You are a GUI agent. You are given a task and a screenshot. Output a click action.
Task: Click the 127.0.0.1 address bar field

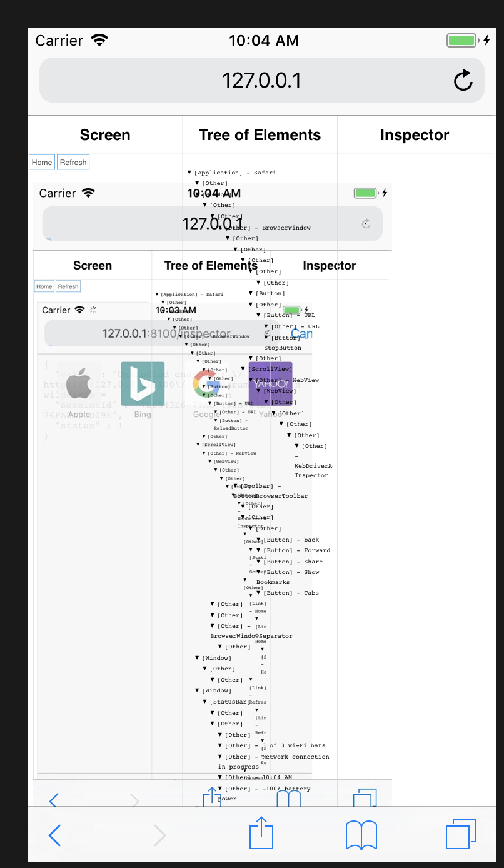pos(261,79)
